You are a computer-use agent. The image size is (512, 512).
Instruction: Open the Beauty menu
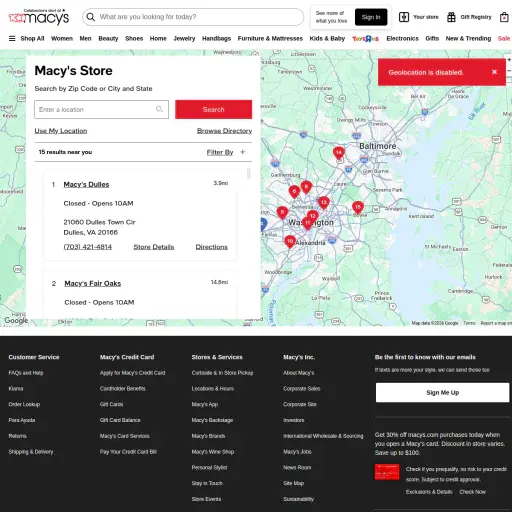108,38
